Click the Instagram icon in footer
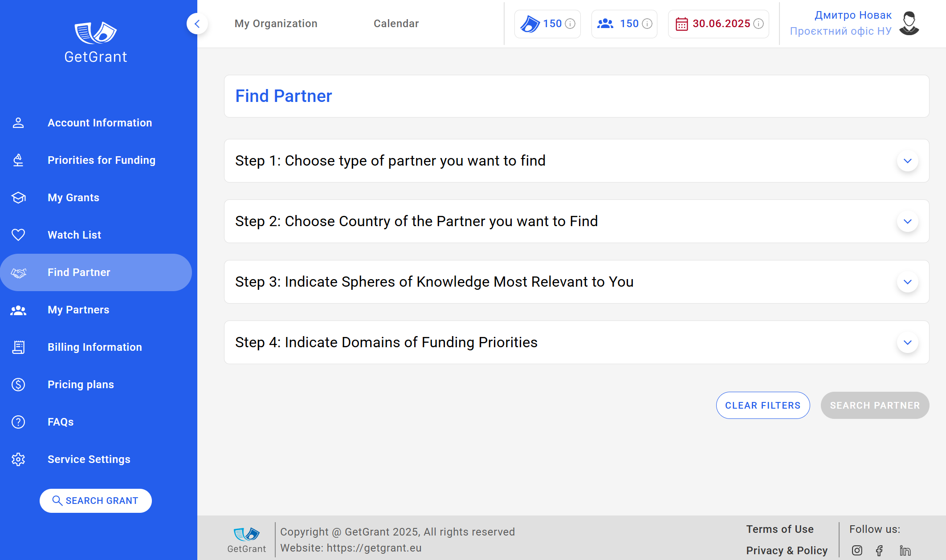Screen dimensions: 946x560 click(x=857, y=551)
